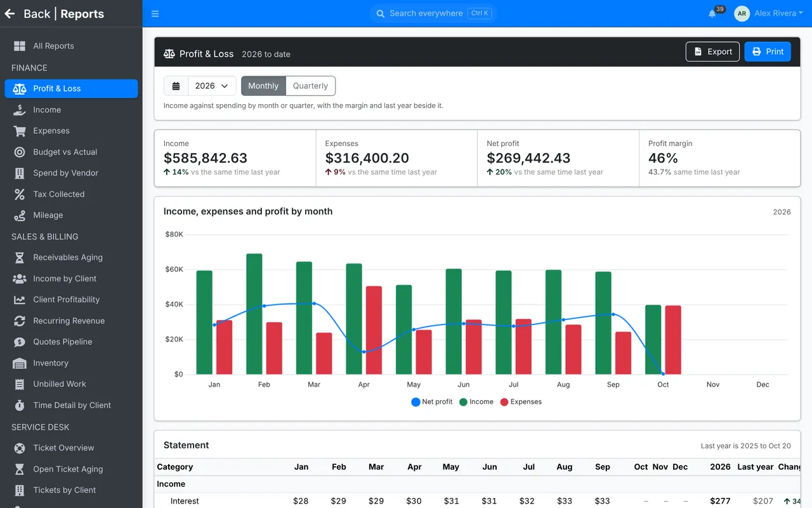Click the 46% profit margin value
Image resolution: width=812 pixels, height=508 pixels.
pyautogui.click(x=663, y=158)
